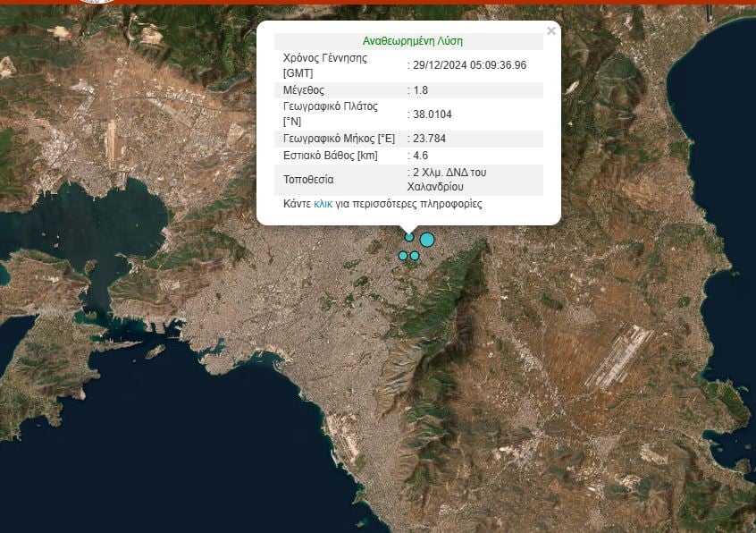Screen dimensions: 756x533
Task: Click the 'Εστιακό Βάθος [km]' row label
Action: 330,156
